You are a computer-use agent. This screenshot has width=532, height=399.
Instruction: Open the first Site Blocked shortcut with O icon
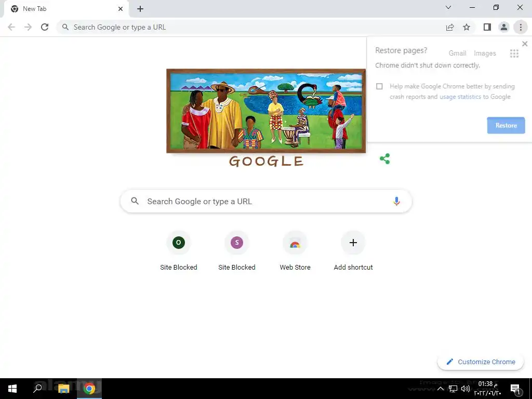(179, 251)
